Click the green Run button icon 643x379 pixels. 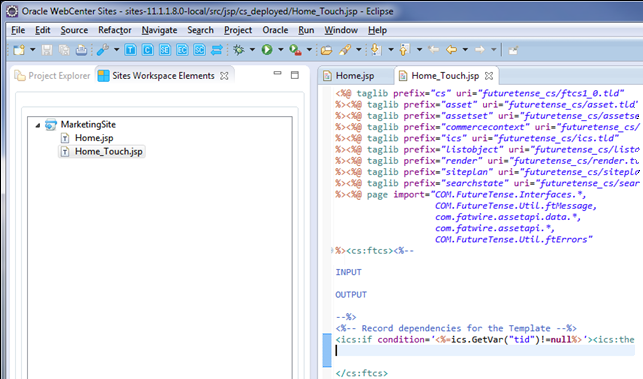point(267,50)
